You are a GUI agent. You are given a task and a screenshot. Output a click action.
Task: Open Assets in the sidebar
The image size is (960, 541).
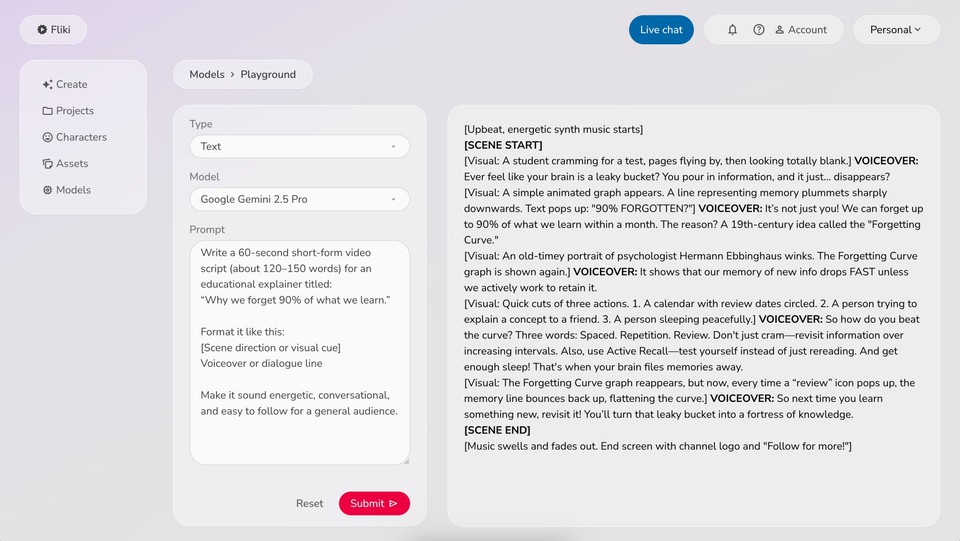pos(65,163)
